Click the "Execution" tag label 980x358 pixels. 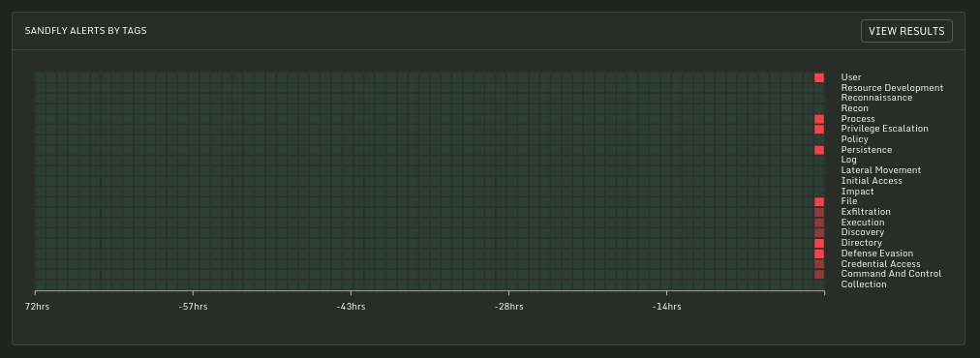coord(863,223)
